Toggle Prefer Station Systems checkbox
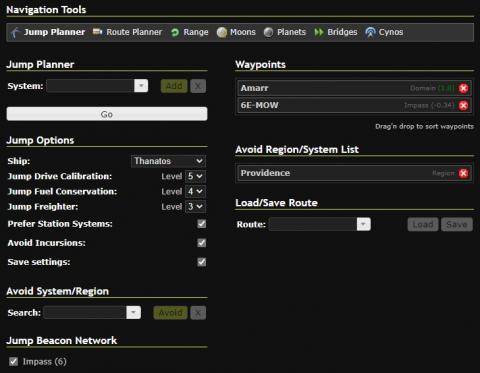This screenshot has width=480, height=373. point(202,224)
